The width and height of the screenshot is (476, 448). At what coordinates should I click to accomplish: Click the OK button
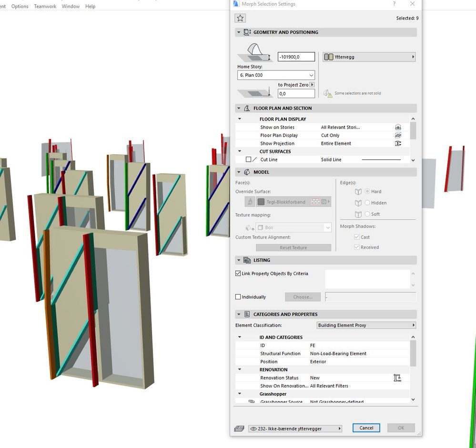click(x=401, y=428)
